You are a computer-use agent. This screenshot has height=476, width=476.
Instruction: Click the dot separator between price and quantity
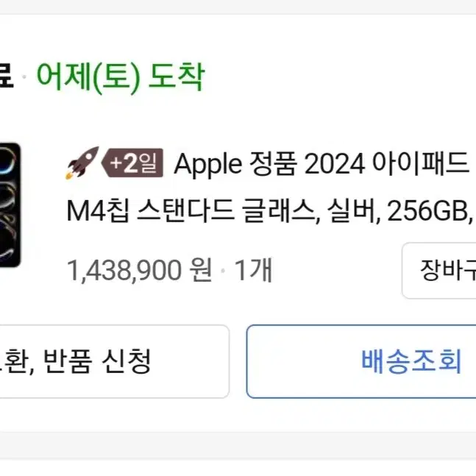(223, 270)
